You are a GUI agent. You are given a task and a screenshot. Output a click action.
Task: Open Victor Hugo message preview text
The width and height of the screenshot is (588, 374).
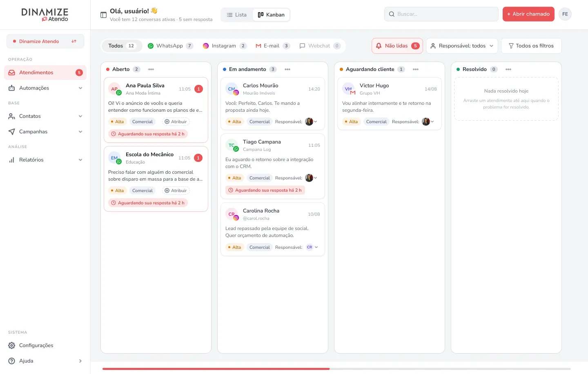[x=387, y=107]
